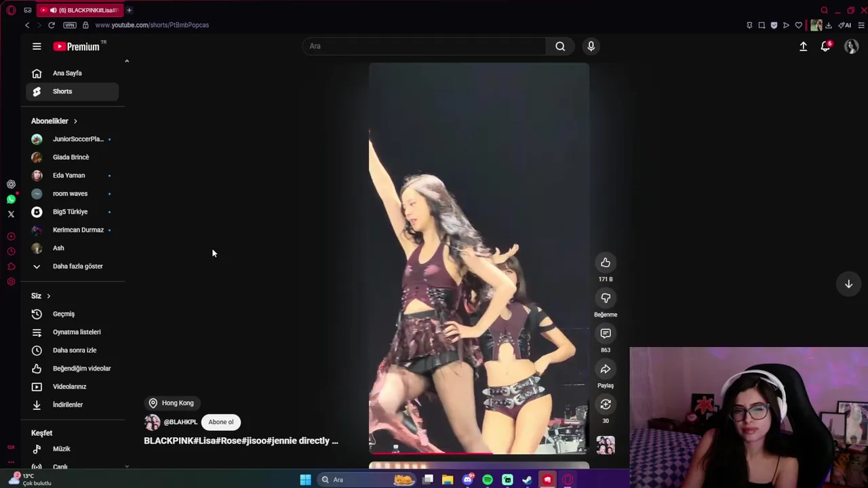
Task: Reload the current page
Action: click(52, 25)
